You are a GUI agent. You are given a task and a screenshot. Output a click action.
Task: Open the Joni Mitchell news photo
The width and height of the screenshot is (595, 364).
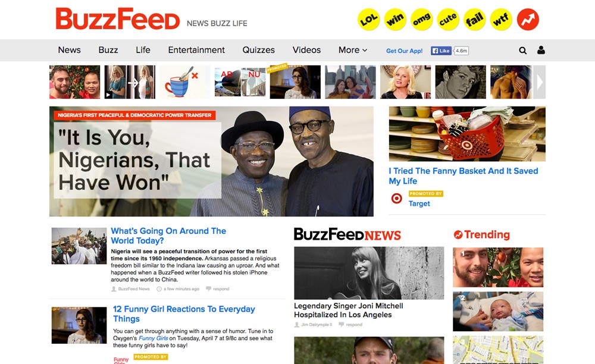(x=369, y=273)
